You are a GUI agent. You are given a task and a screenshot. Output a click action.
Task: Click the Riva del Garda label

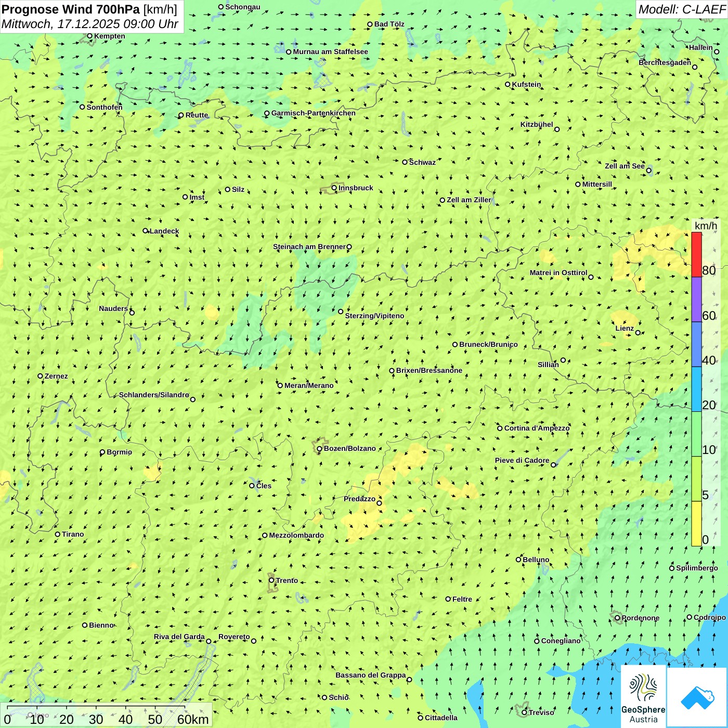pos(179,636)
